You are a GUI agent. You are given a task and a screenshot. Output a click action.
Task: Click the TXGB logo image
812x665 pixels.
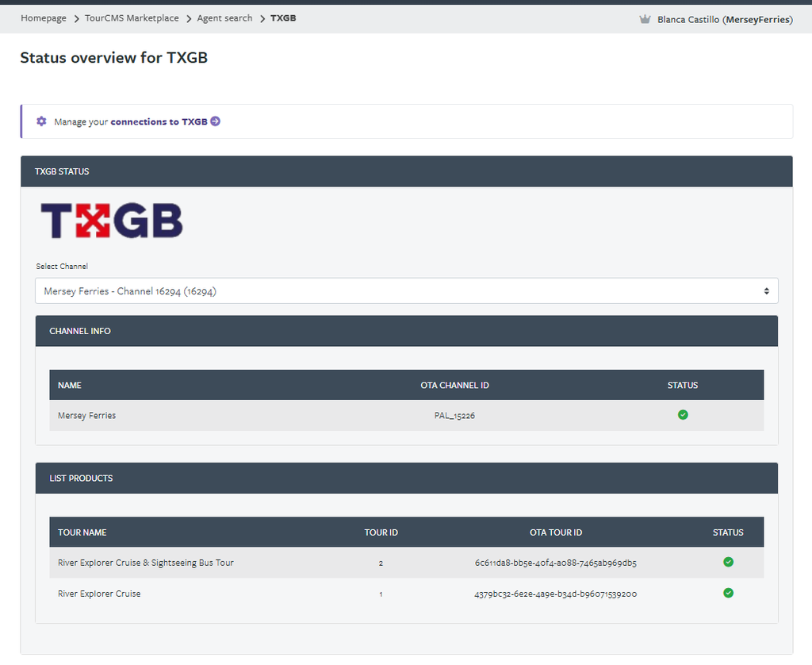pyautogui.click(x=112, y=221)
